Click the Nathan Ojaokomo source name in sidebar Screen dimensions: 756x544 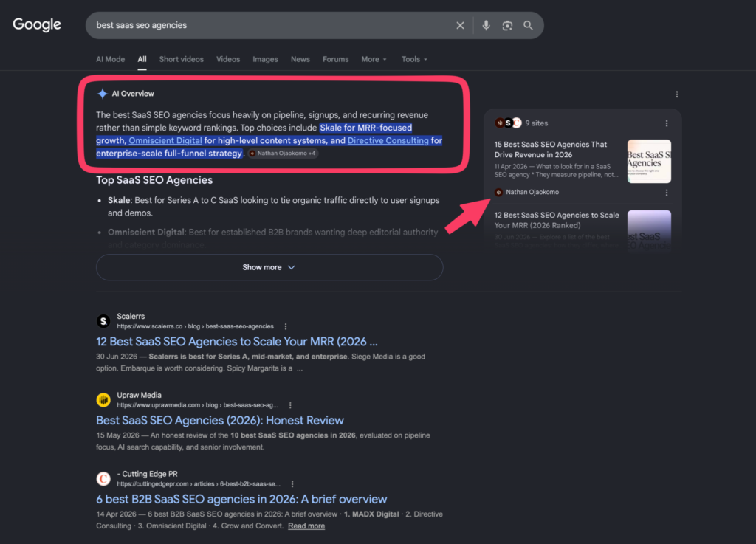tap(532, 192)
